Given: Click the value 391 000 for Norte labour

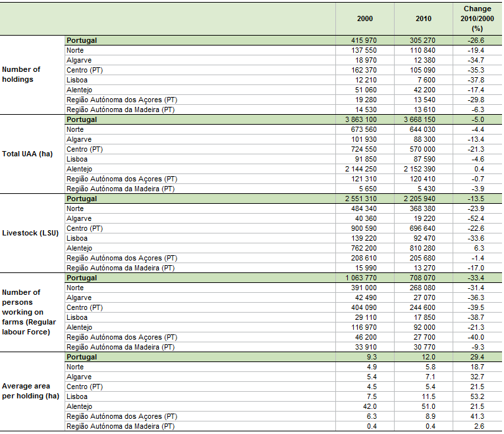Looking at the screenshot, I should [364, 288].
